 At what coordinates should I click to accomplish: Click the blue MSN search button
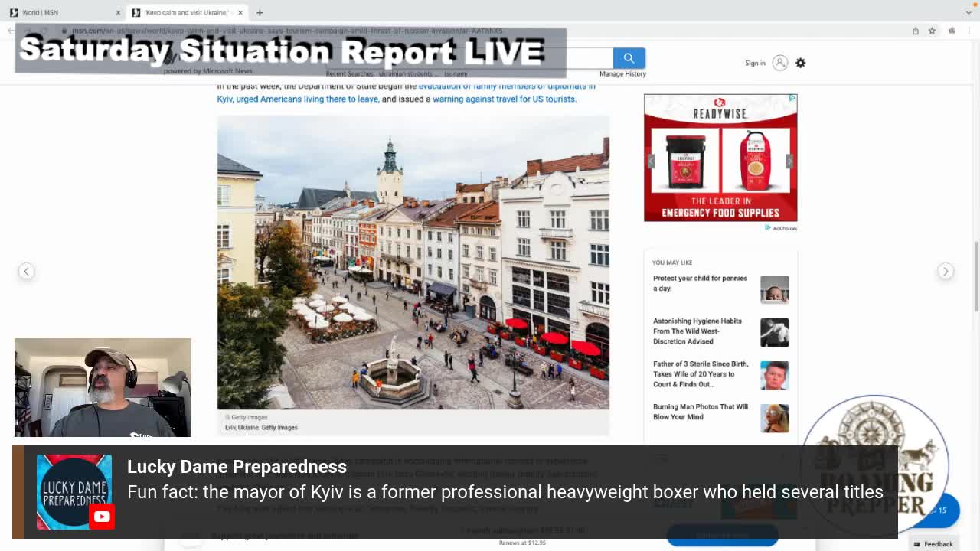629,58
